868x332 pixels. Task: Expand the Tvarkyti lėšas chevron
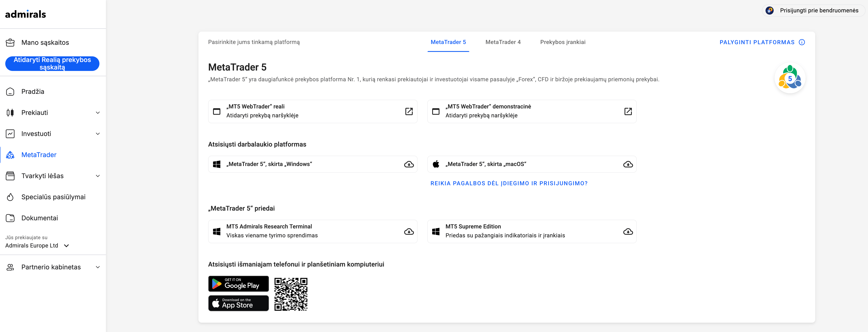(x=98, y=176)
